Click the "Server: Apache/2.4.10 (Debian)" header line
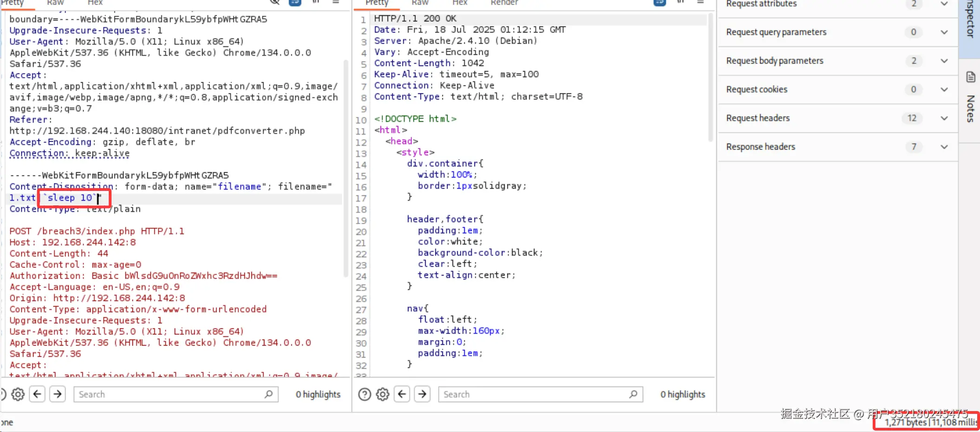The image size is (980, 432). 456,41
